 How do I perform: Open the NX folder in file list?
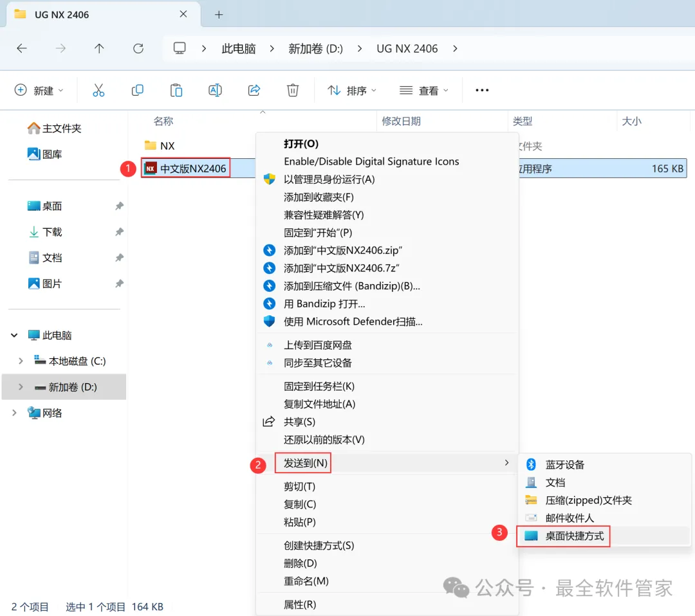click(x=160, y=146)
